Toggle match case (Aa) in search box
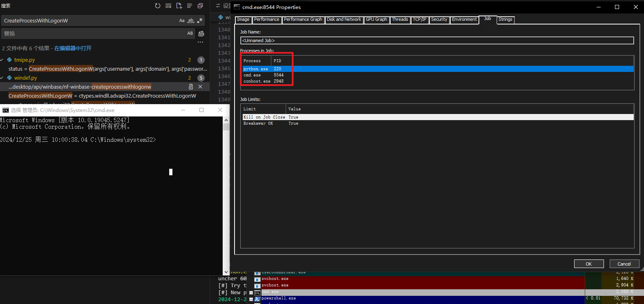This screenshot has height=304, width=644. (x=182, y=20)
